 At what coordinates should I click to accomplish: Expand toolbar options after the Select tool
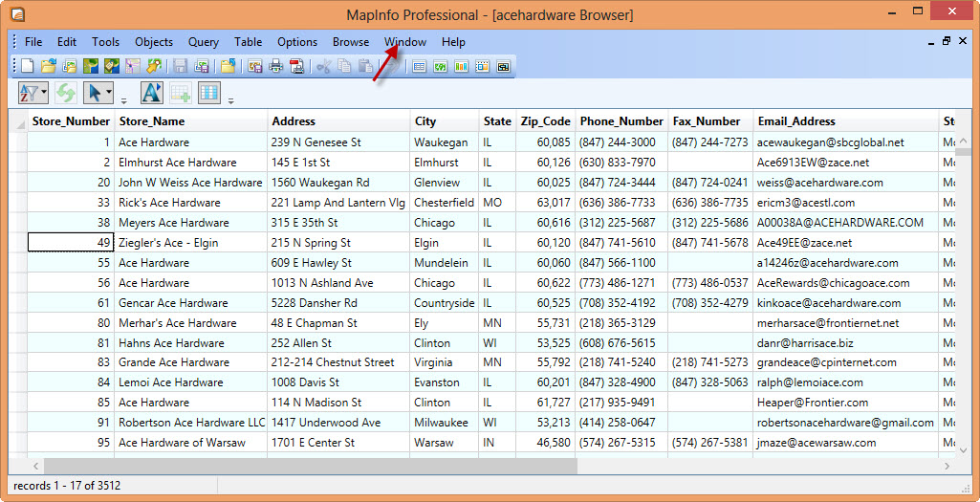[x=123, y=100]
